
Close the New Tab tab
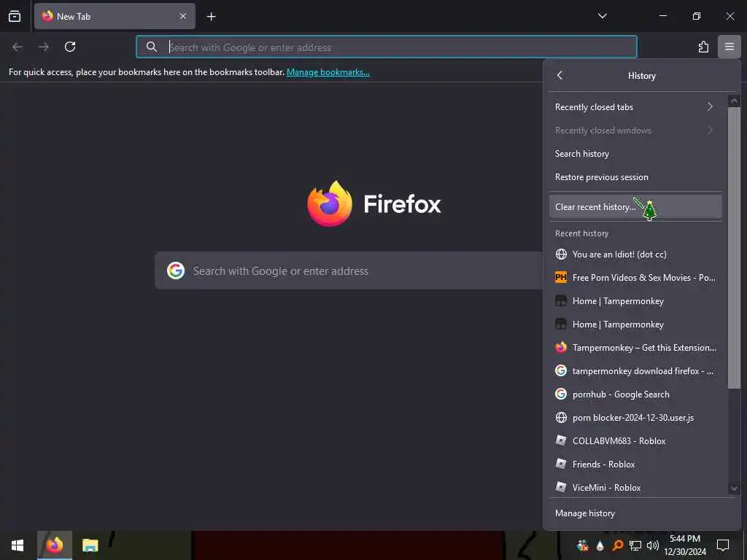pos(183,16)
